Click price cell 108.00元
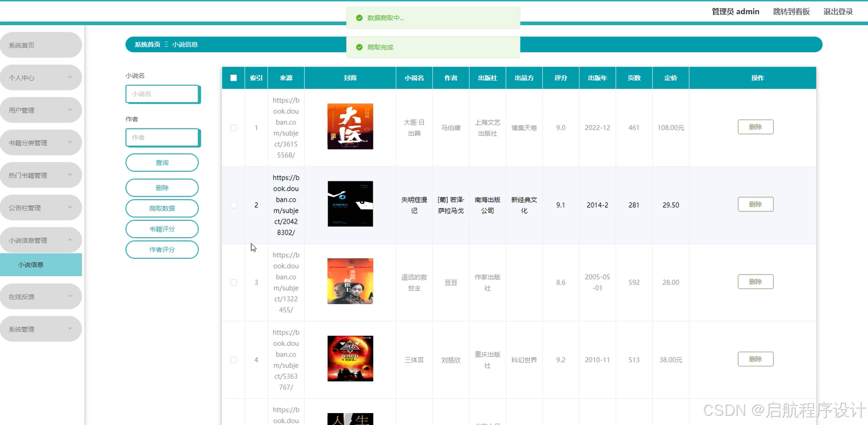Image resolution: width=868 pixels, height=425 pixels. pyautogui.click(x=671, y=128)
